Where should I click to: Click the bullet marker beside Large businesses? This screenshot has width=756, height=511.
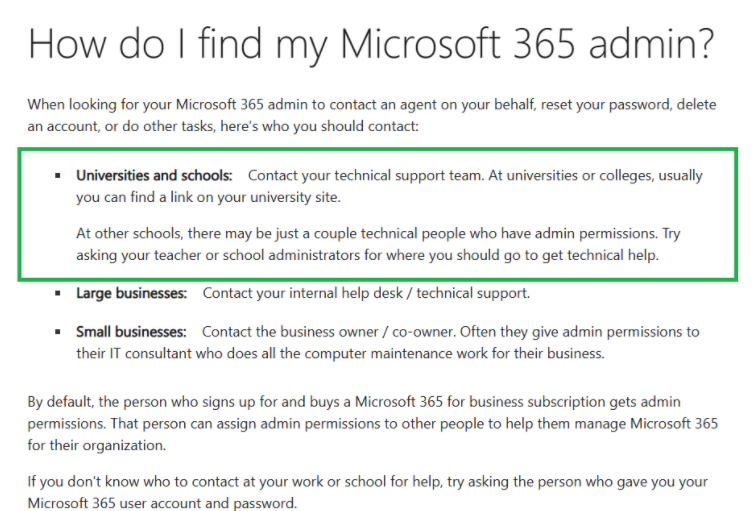[x=58, y=293]
